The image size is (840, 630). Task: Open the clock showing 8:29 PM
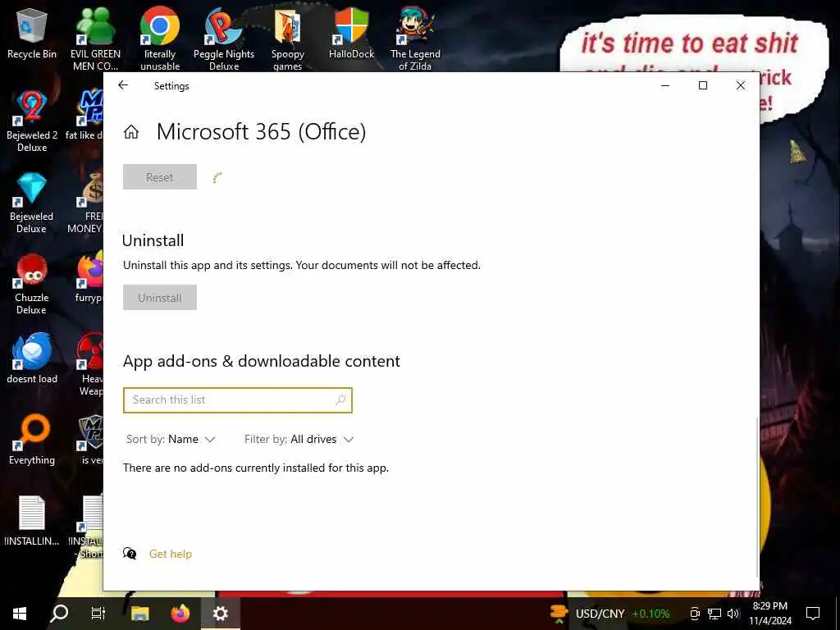[x=769, y=614]
